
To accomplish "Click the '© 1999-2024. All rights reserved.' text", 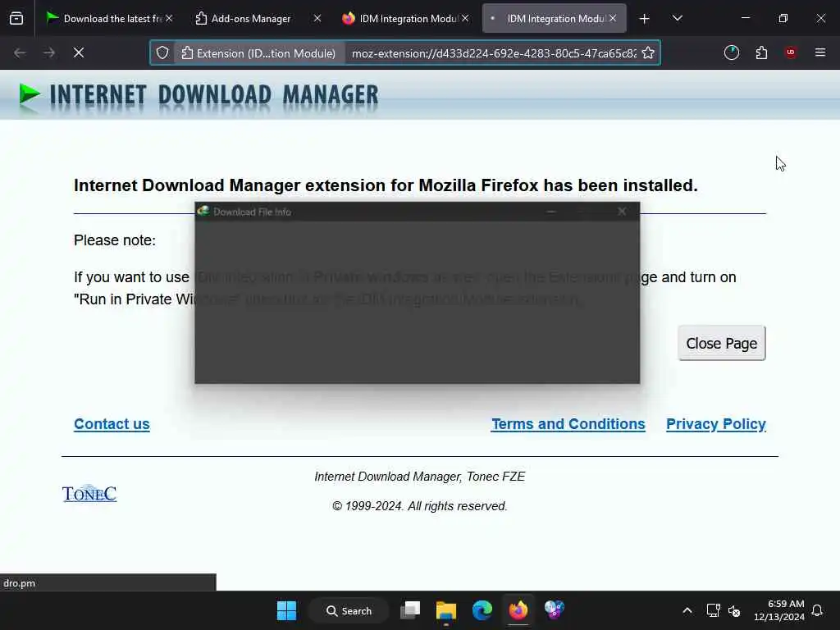I will 419,505.
